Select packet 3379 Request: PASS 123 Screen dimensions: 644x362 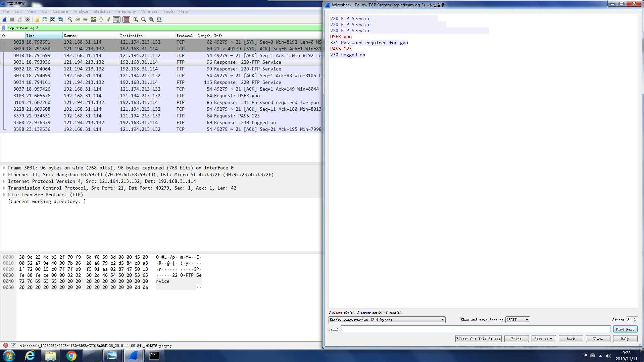pos(161,116)
